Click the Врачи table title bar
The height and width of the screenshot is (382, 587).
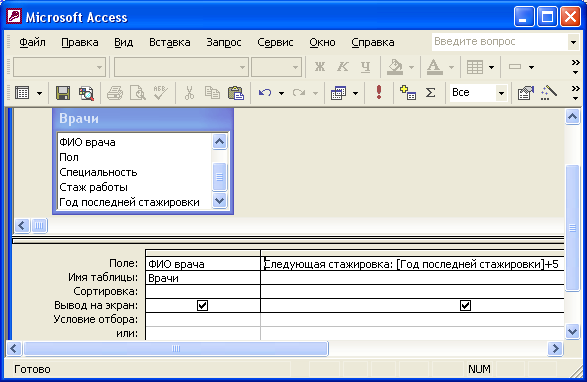(x=143, y=119)
